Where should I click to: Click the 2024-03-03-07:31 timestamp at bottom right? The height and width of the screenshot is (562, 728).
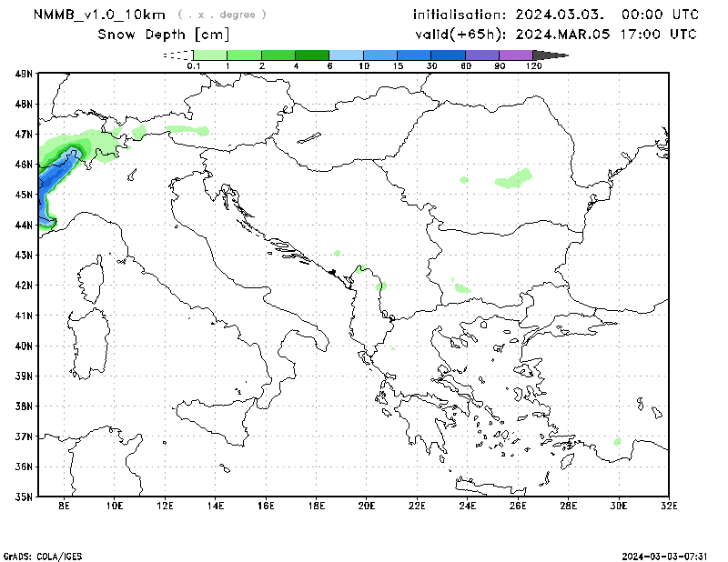pyautogui.click(x=665, y=555)
